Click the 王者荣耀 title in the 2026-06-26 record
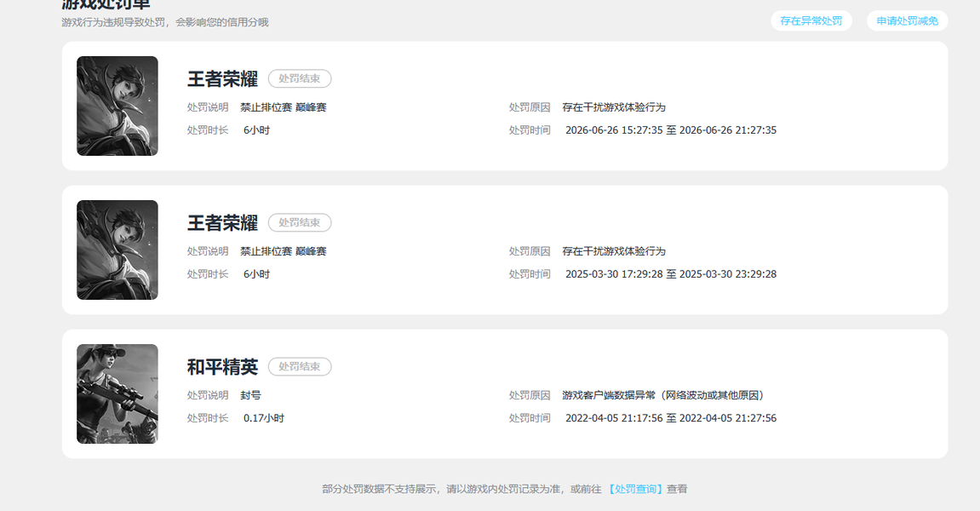Screen dimensions: 980x511 pos(222,79)
